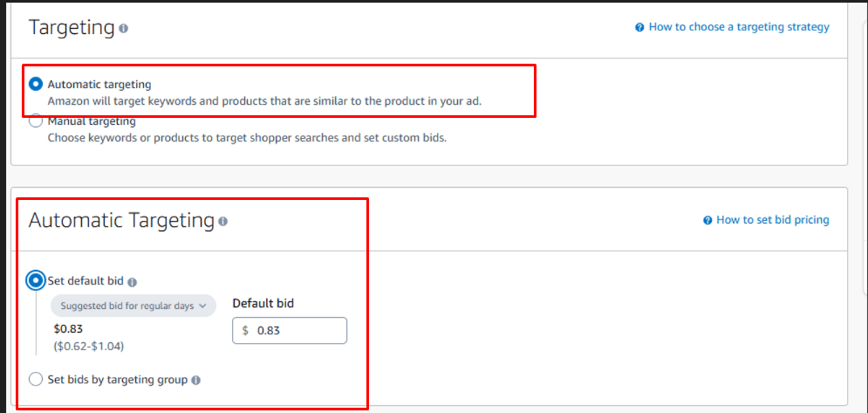Open the Suggested bid for regular days dropdown
Viewport: 868px width, 413px height.
coord(133,306)
